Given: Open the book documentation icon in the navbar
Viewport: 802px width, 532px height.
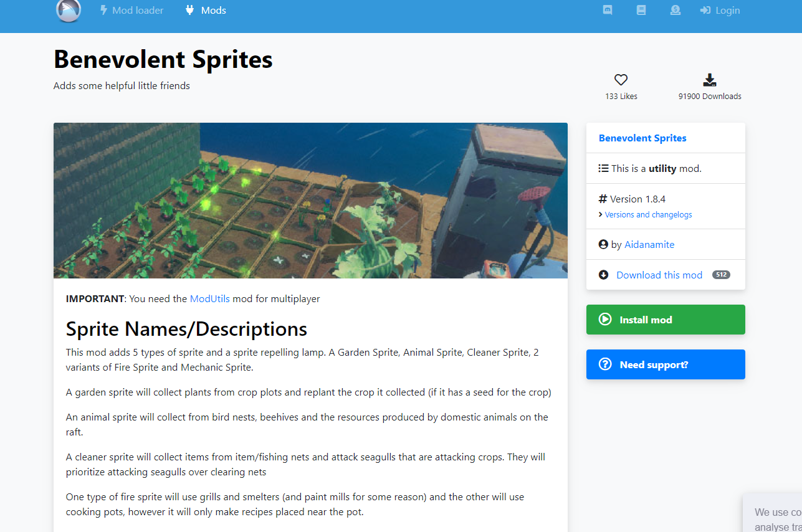Looking at the screenshot, I should pyautogui.click(x=641, y=10).
